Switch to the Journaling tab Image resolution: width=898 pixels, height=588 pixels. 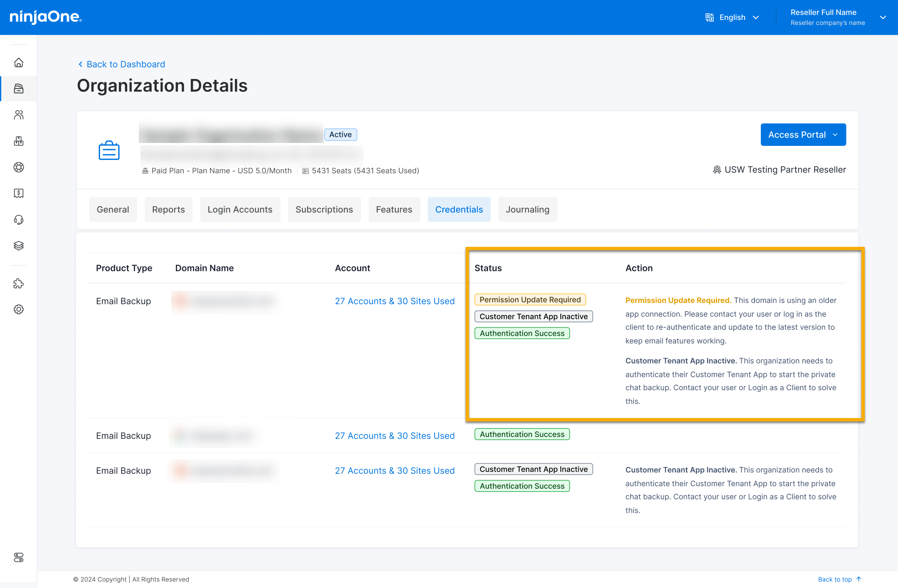527,209
